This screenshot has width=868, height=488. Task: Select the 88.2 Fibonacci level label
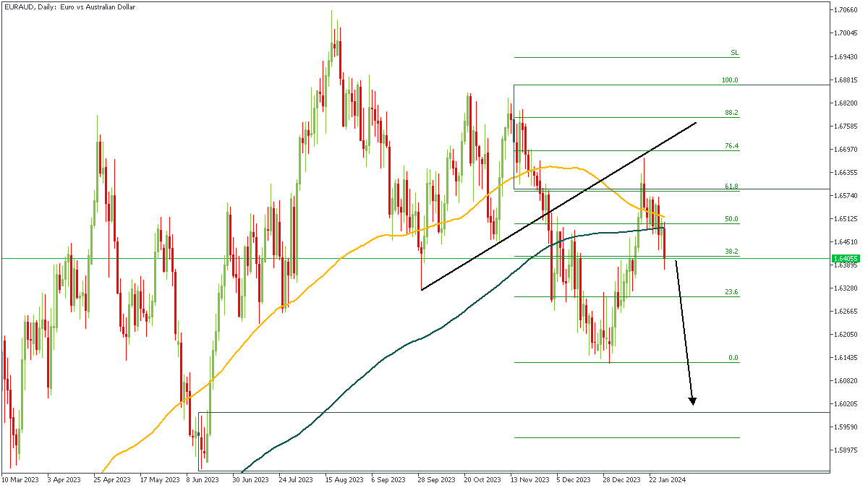[x=731, y=114]
